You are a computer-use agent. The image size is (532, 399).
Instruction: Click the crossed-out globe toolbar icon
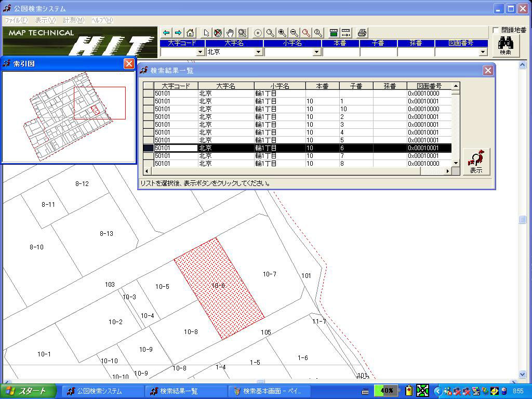click(x=218, y=33)
